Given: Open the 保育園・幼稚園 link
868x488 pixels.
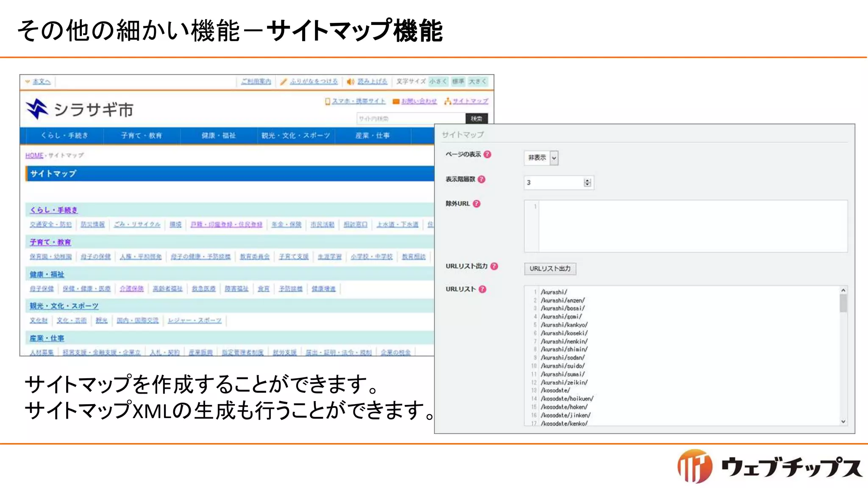Looking at the screenshot, I should click(50, 257).
